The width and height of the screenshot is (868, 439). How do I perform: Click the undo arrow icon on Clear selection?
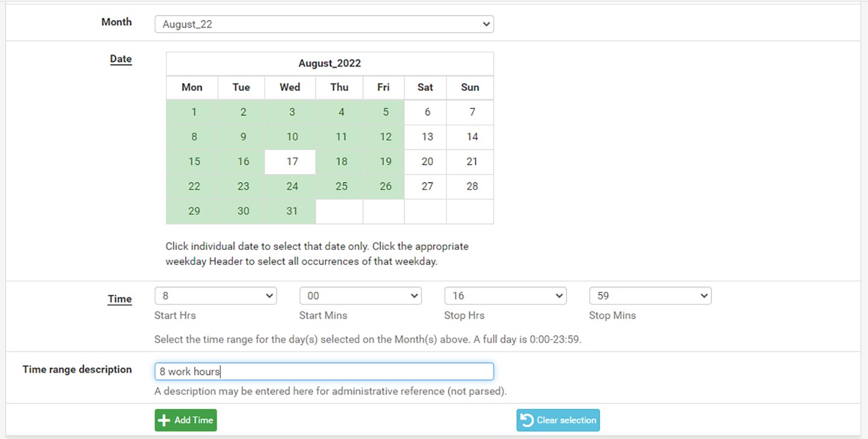point(527,420)
